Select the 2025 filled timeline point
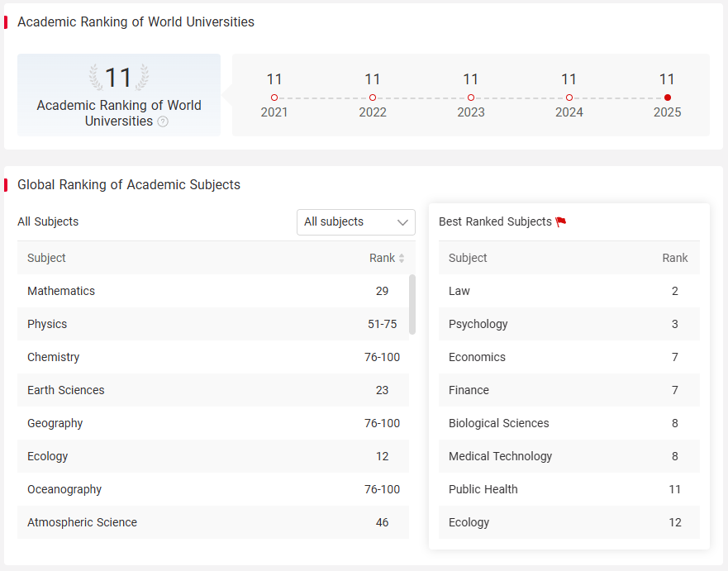 pos(668,98)
